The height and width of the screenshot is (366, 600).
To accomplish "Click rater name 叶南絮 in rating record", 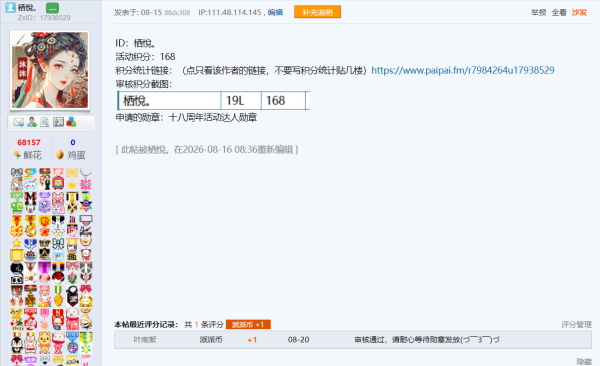I will (145, 340).
